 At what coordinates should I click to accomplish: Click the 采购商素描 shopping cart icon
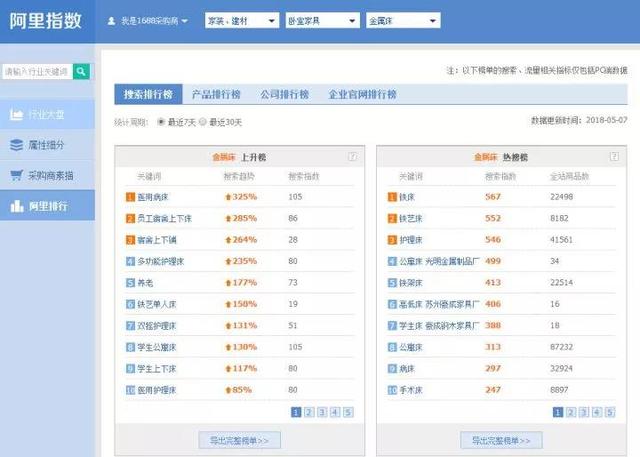(x=16, y=175)
